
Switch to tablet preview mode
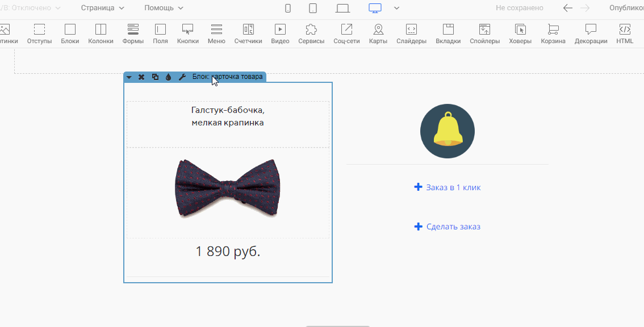coord(313,8)
